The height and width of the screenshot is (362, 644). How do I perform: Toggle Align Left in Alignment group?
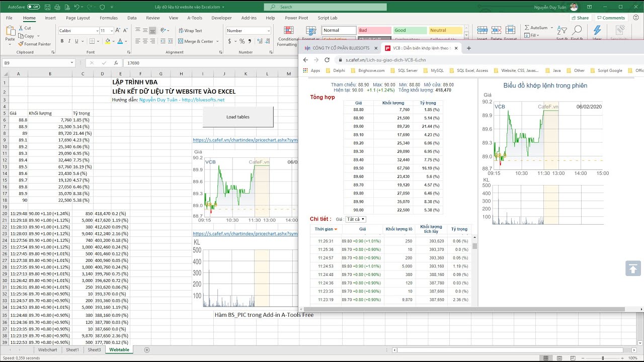(138, 41)
